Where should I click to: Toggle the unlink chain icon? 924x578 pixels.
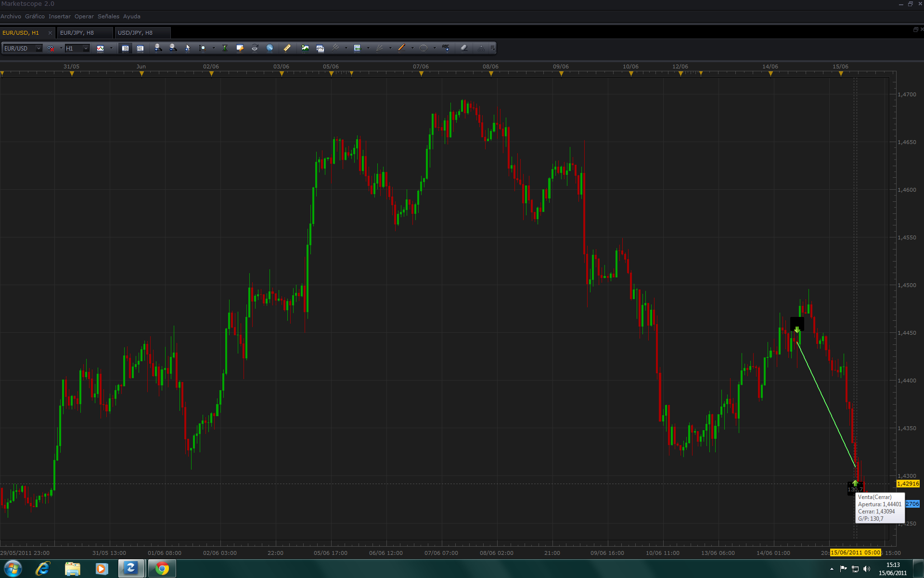(51, 48)
